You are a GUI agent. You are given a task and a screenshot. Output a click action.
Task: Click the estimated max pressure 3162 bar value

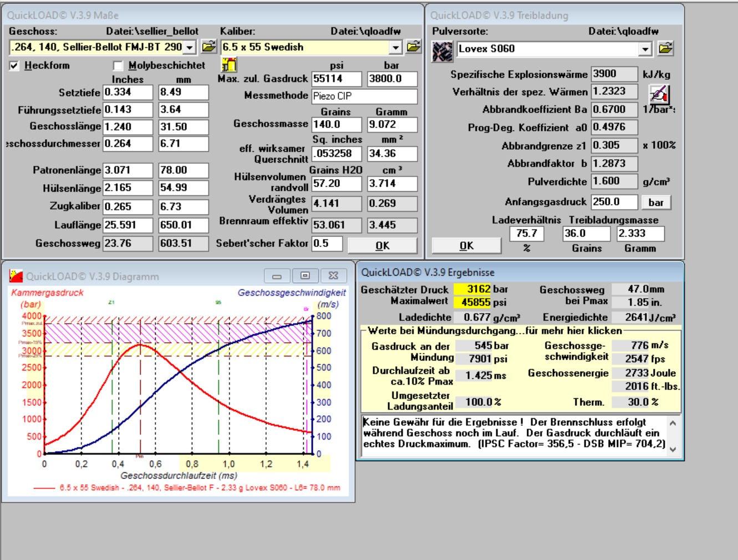click(472, 289)
